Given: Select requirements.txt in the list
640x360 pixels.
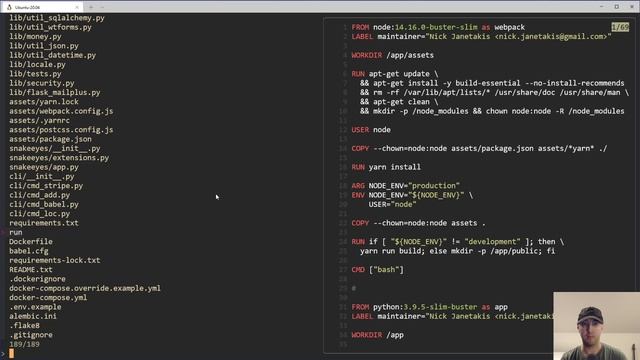Looking at the screenshot, I should [44, 223].
